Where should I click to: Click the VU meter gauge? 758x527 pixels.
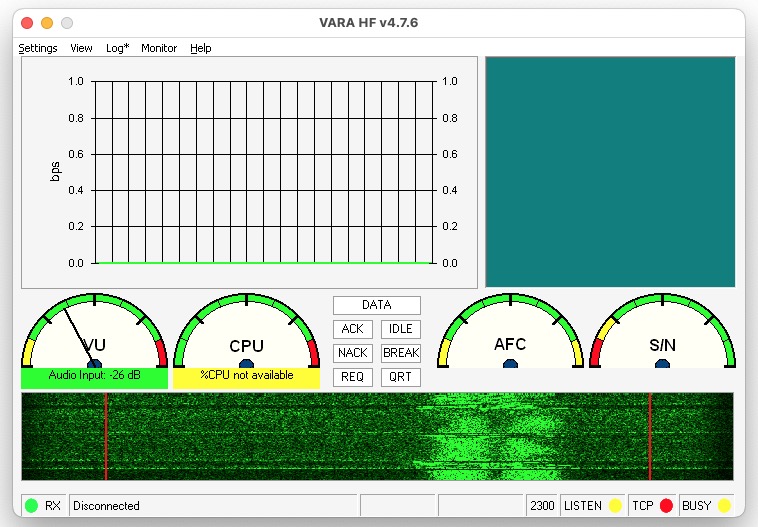(94, 334)
